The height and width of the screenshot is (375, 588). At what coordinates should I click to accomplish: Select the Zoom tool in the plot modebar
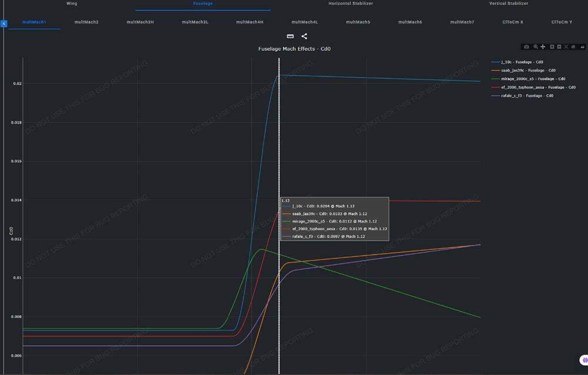(x=535, y=47)
